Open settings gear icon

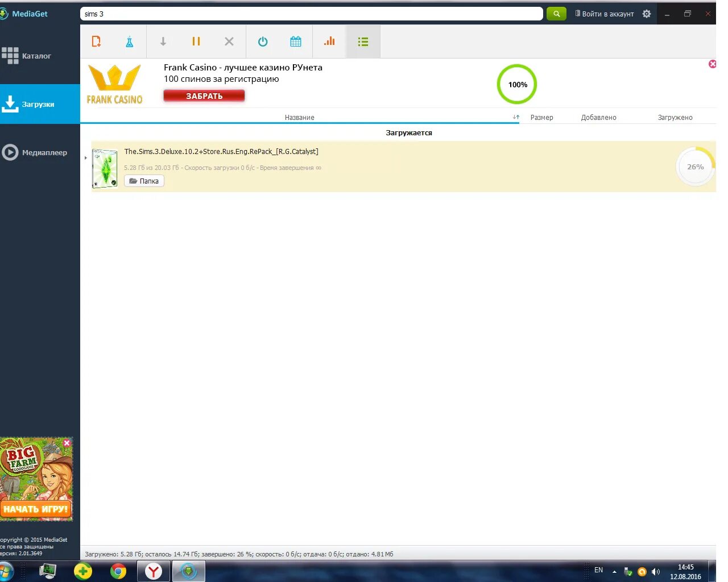(x=647, y=14)
